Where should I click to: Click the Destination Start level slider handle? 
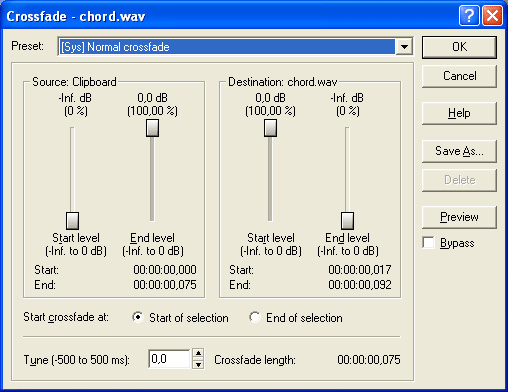[270, 128]
